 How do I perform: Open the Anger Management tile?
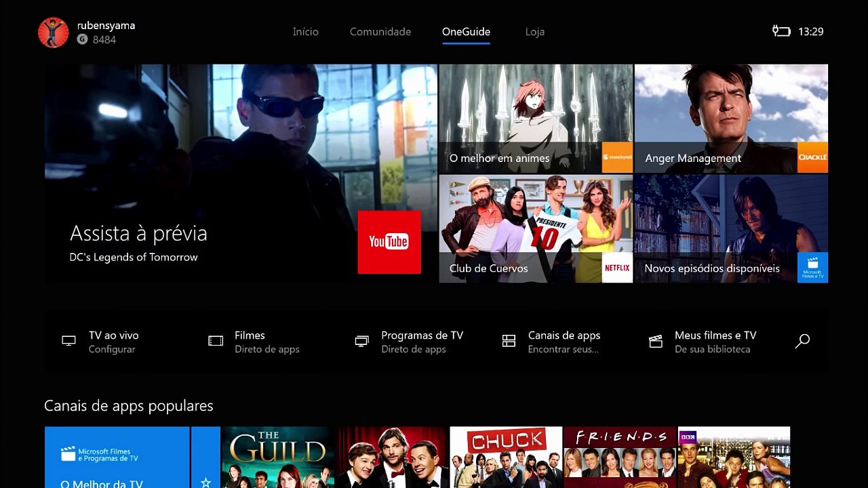tap(731, 119)
